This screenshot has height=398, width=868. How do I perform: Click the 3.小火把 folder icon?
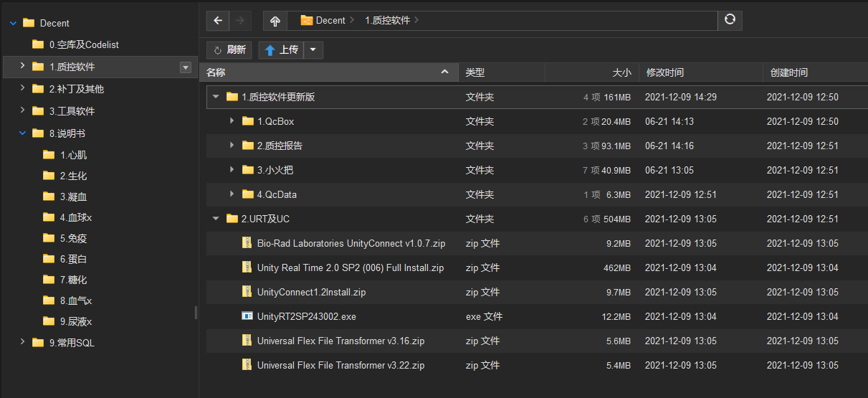point(248,170)
